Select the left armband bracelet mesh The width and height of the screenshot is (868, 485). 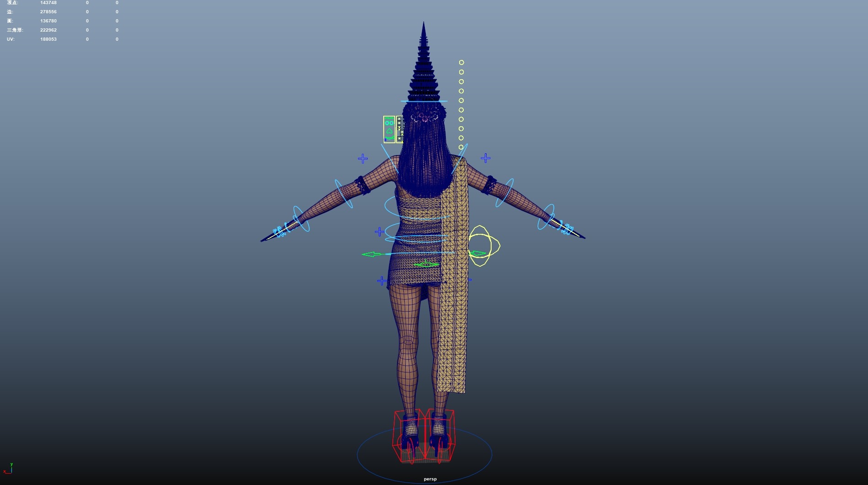pyautogui.click(x=362, y=185)
